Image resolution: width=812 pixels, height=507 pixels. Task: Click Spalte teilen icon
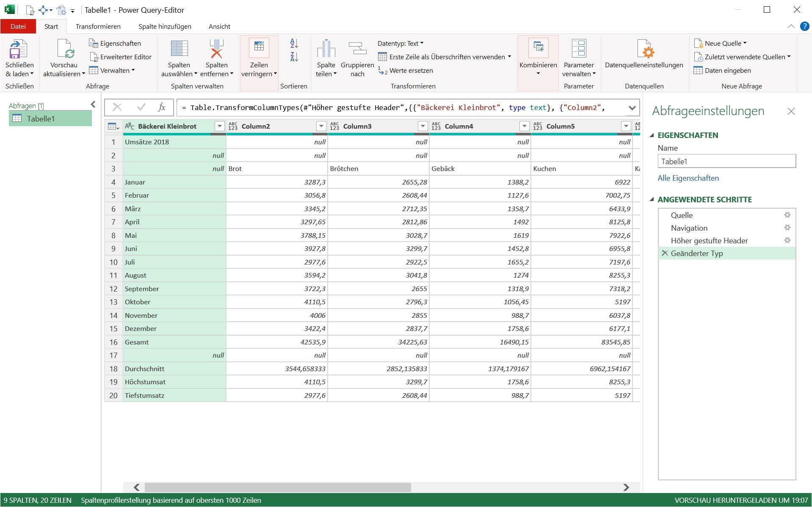click(326, 49)
